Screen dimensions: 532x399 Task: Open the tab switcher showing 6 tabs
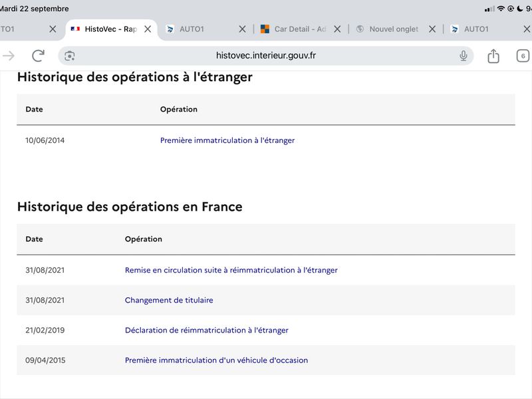tap(523, 56)
